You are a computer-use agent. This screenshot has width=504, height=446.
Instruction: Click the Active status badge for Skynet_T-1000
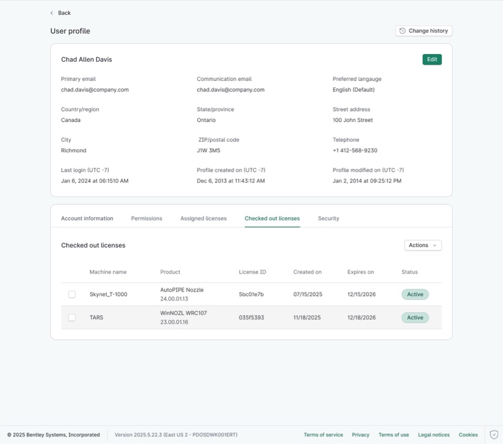pyautogui.click(x=414, y=294)
